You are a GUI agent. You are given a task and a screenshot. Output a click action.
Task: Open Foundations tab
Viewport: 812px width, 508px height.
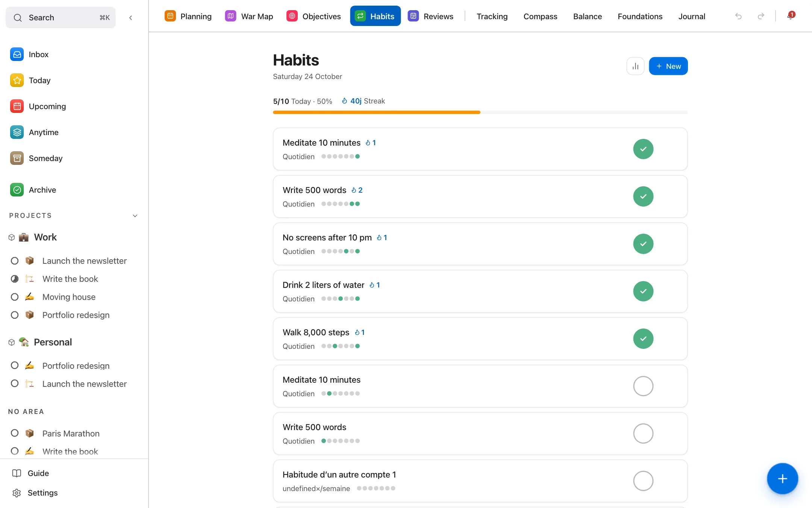coord(640,16)
